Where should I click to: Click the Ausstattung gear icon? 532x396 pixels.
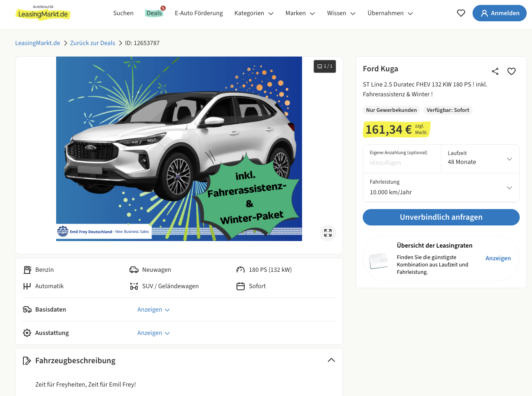[x=27, y=333]
